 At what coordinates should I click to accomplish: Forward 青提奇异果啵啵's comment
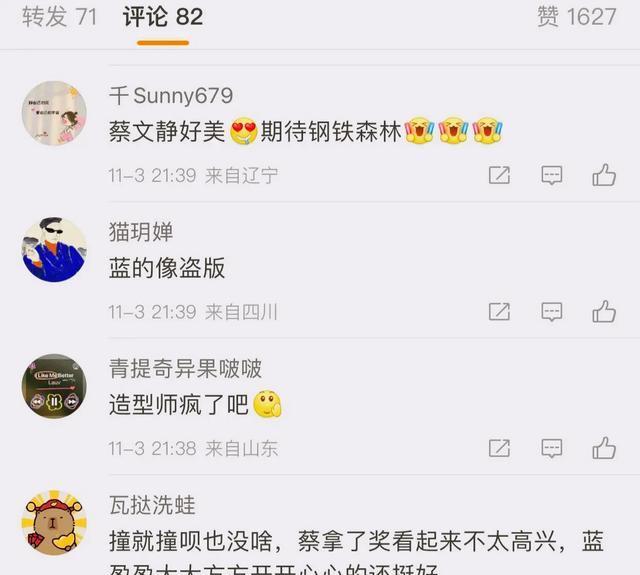[499, 448]
